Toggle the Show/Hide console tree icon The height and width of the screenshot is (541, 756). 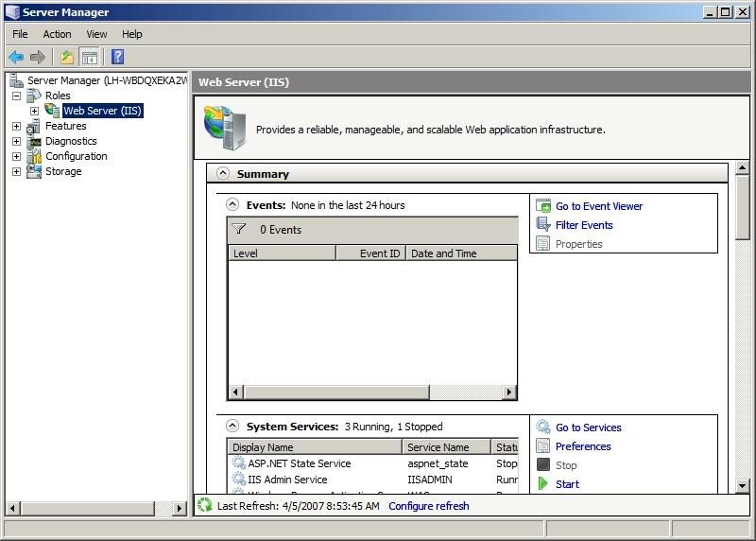(89, 57)
